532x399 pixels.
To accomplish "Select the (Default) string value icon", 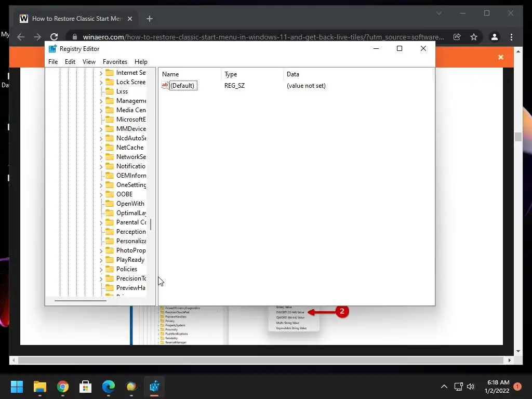I will [x=165, y=86].
